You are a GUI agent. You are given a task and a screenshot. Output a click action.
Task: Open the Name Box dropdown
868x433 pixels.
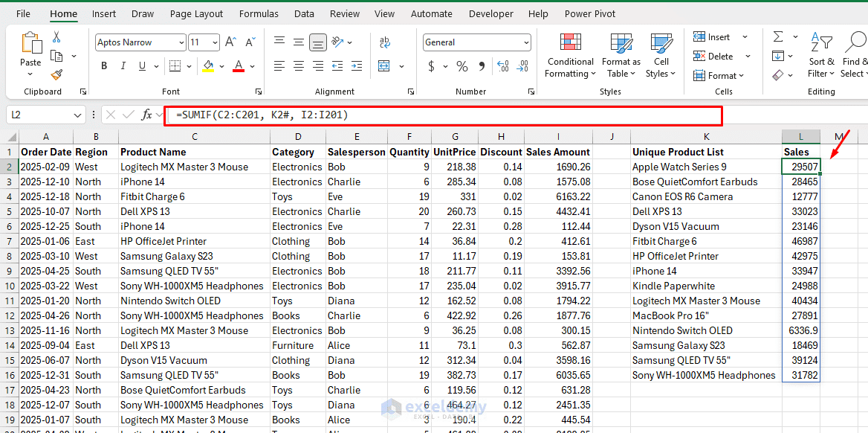[77, 115]
